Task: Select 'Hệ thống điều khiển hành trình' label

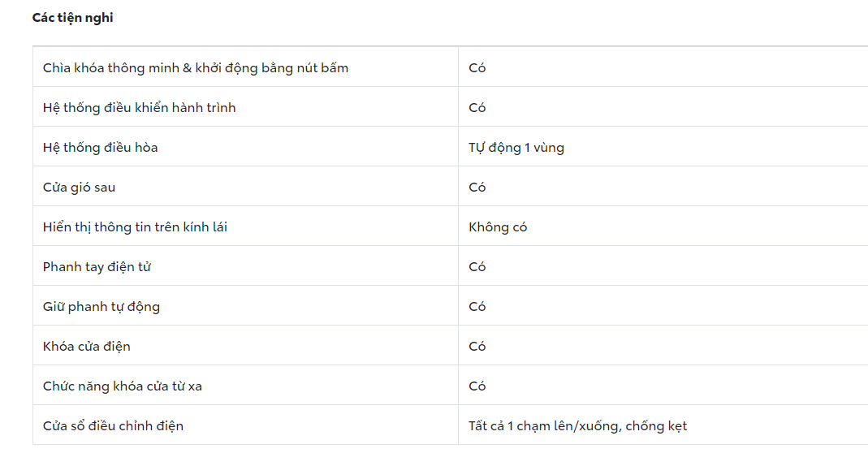Action: pyautogui.click(x=140, y=108)
